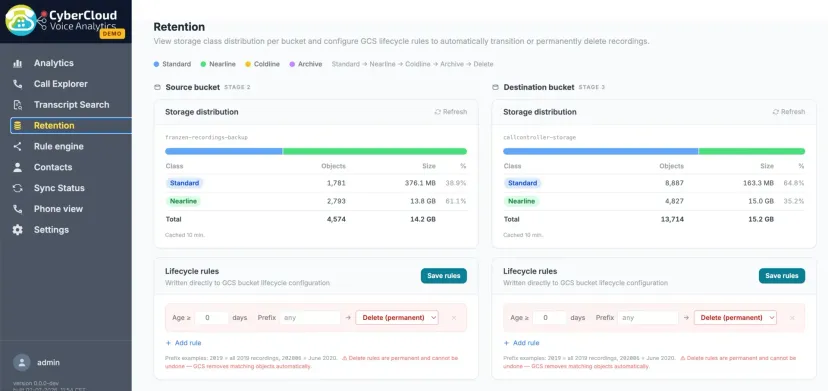Go to Transcript Search
Image resolution: width=828 pixels, height=391 pixels.
71,105
